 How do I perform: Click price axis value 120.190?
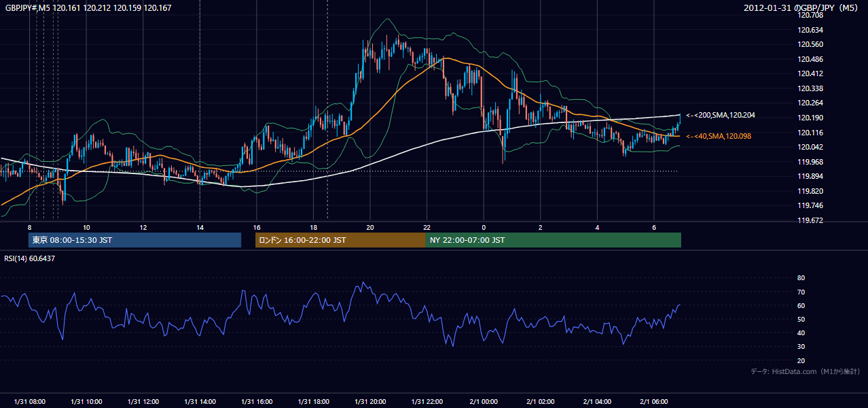(810, 118)
